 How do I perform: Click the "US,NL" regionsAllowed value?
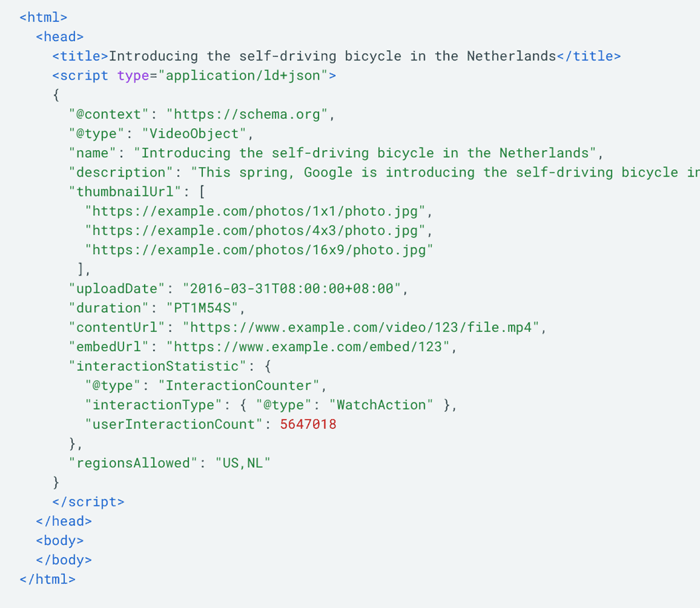(x=243, y=463)
